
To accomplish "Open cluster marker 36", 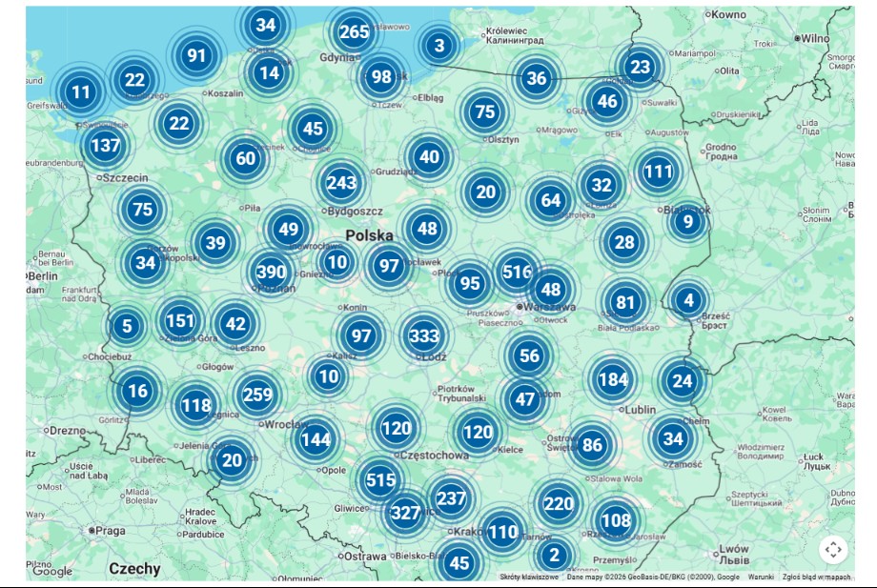I will tap(536, 78).
